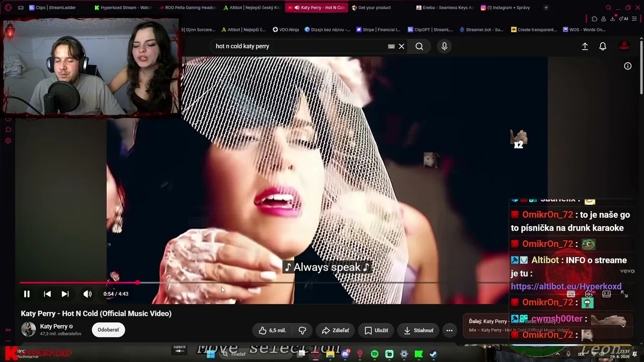Open a new browser tab
Screen dimensions: 644x362
pyautogui.click(x=546, y=8)
